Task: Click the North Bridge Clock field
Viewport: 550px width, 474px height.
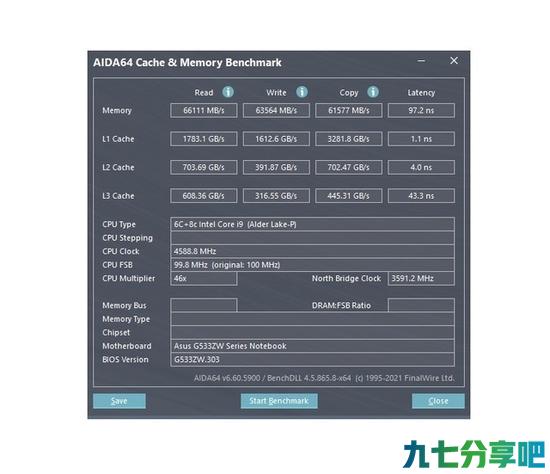Action: [421, 279]
